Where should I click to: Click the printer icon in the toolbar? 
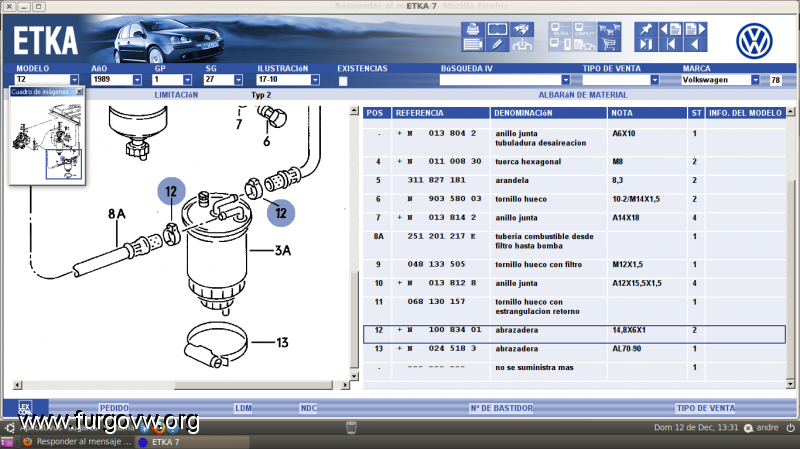[x=472, y=29]
